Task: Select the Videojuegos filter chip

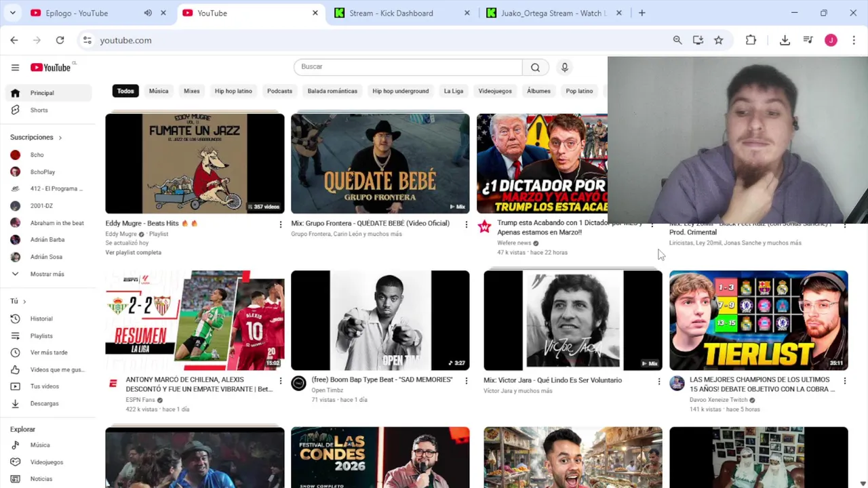Action: click(495, 91)
